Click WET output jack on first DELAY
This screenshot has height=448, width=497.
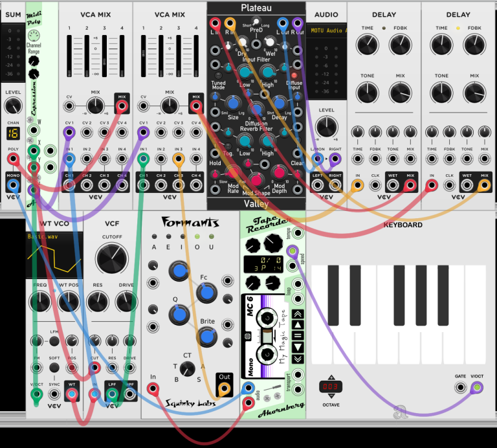point(393,185)
